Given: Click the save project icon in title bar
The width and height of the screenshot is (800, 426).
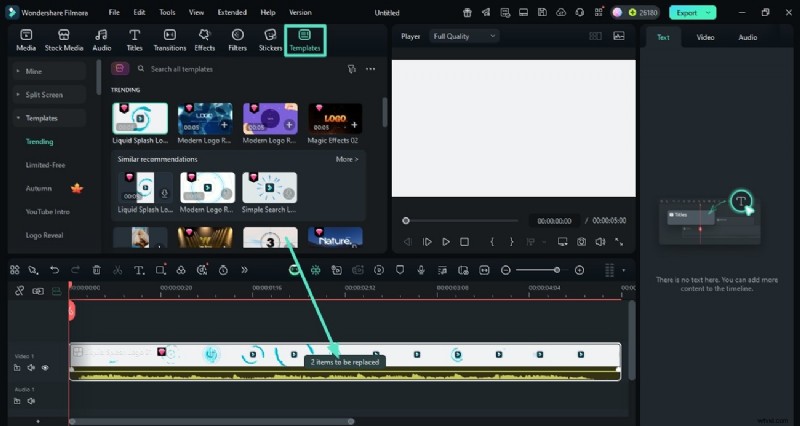Looking at the screenshot, I should tap(542, 13).
